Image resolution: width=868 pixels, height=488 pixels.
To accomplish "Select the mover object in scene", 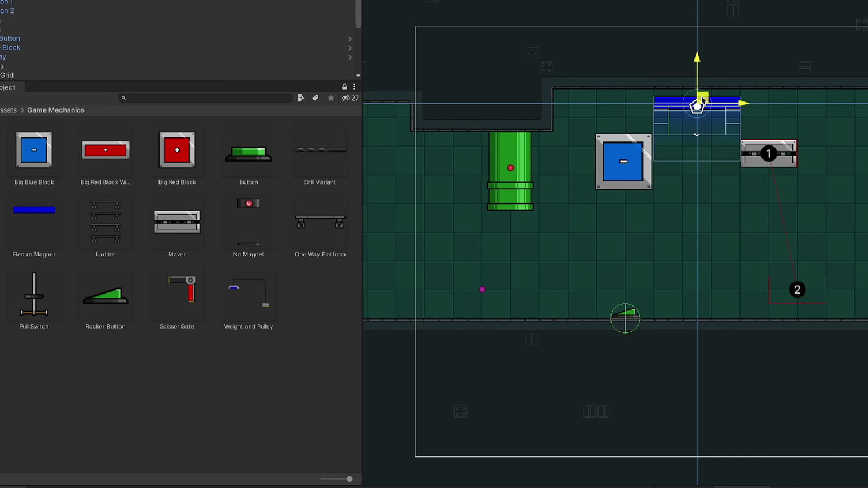I will coord(769,153).
